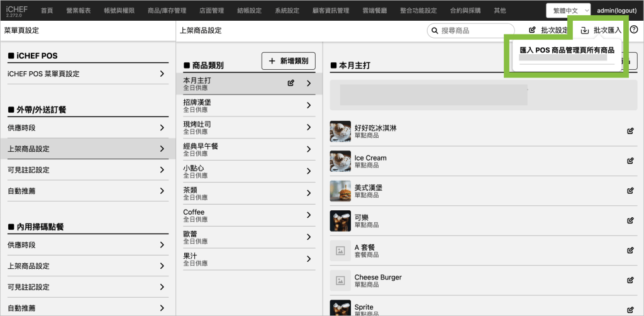644x316 pixels.
Task: Click the 新增類別 button
Action: coord(288,61)
